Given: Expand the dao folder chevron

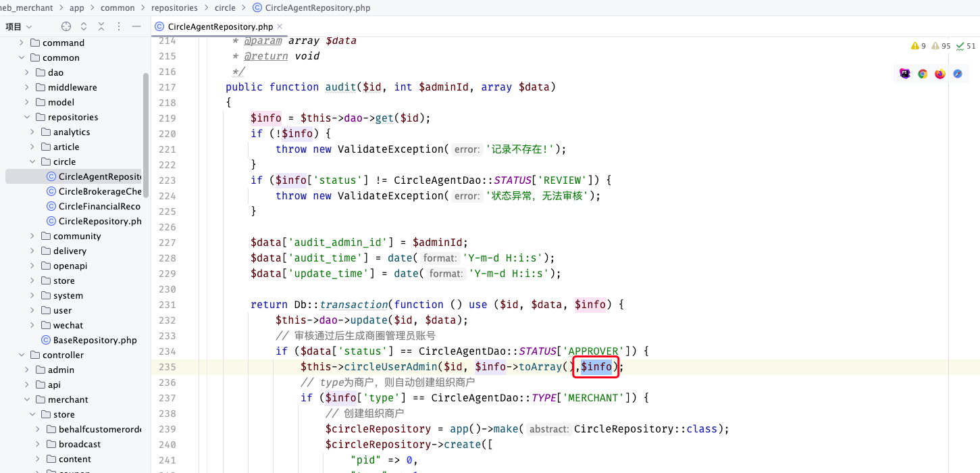Looking at the screenshot, I should click(27, 72).
